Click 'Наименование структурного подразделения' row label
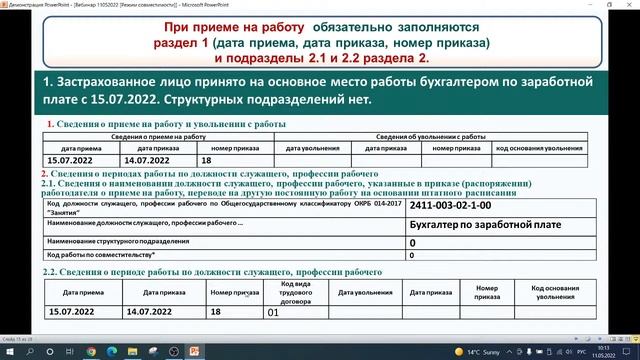 (118, 241)
